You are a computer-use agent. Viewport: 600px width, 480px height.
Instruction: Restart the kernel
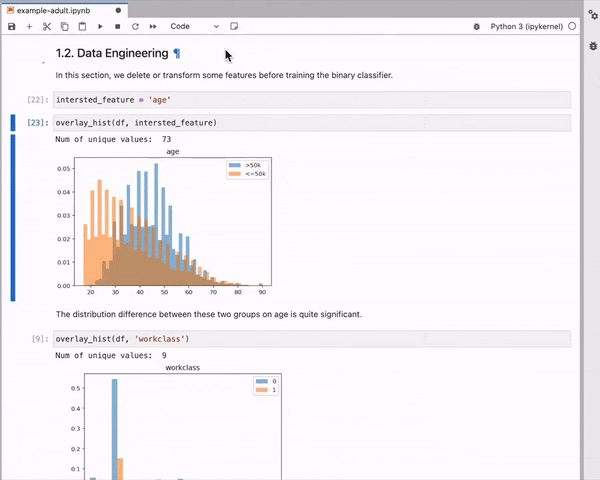point(135,26)
